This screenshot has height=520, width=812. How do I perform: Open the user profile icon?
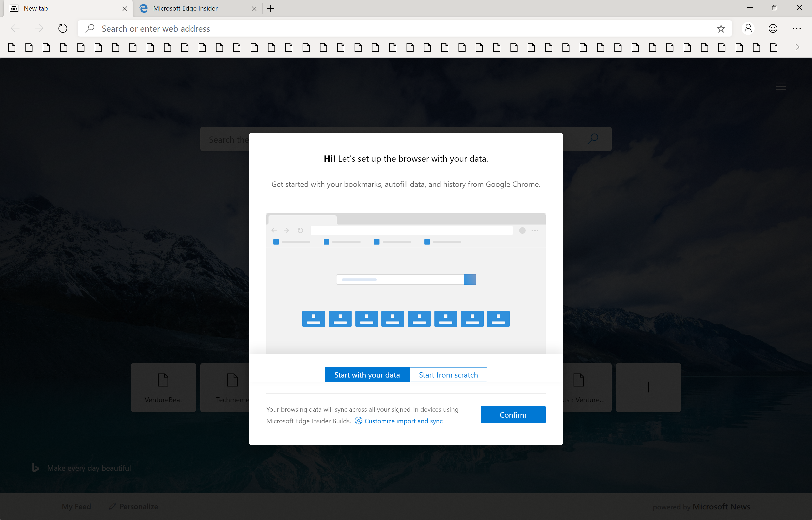pos(748,28)
